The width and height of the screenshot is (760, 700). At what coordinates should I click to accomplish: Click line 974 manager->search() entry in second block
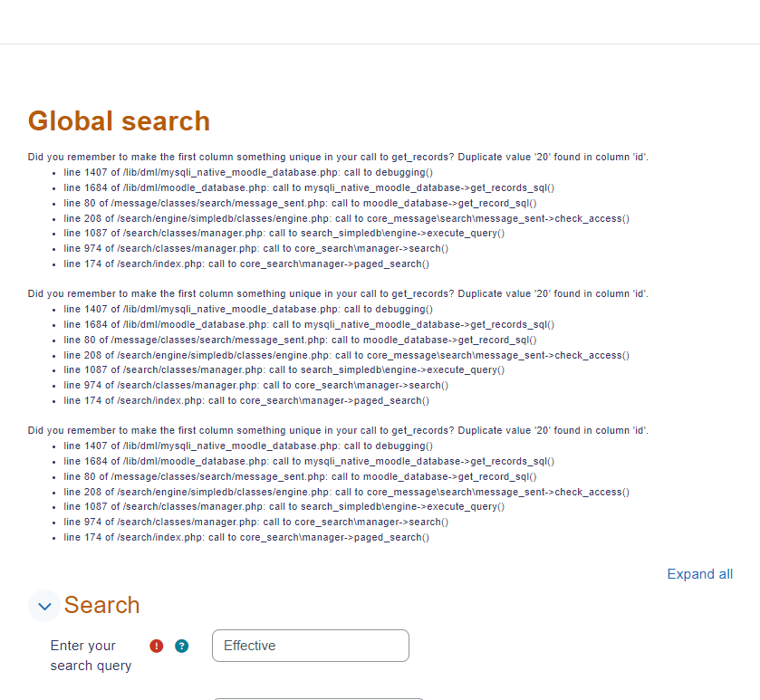[x=256, y=385]
